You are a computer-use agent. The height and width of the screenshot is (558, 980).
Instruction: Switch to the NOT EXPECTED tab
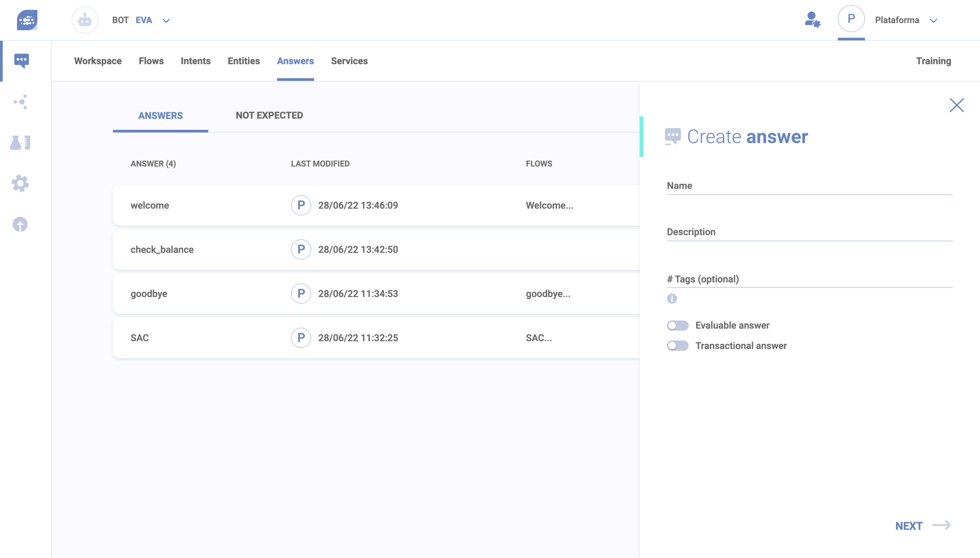coord(269,115)
